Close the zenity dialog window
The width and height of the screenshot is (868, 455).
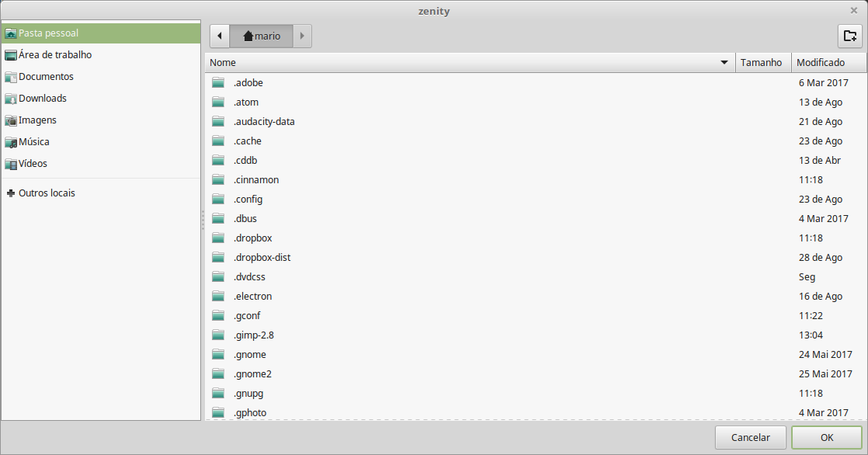pyautogui.click(x=853, y=11)
